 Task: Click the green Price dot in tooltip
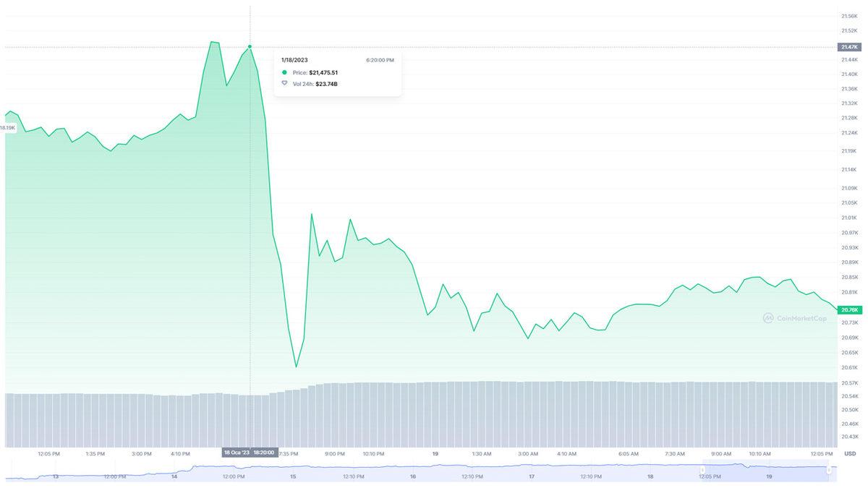[284, 73]
